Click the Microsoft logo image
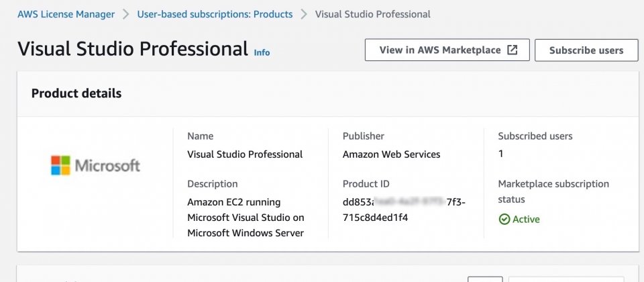The width and height of the screenshot is (644, 282). [x=95, y=165]
